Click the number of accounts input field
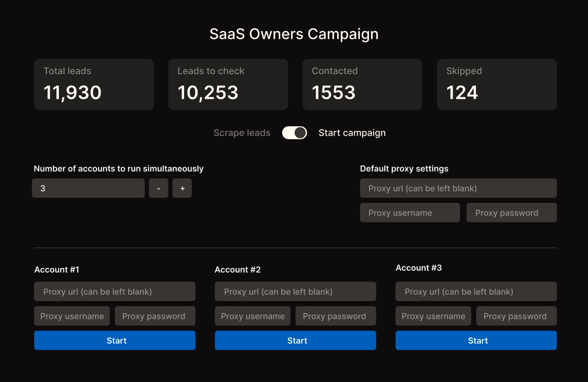This screenshot has width=588, height=382. [88, 188]
